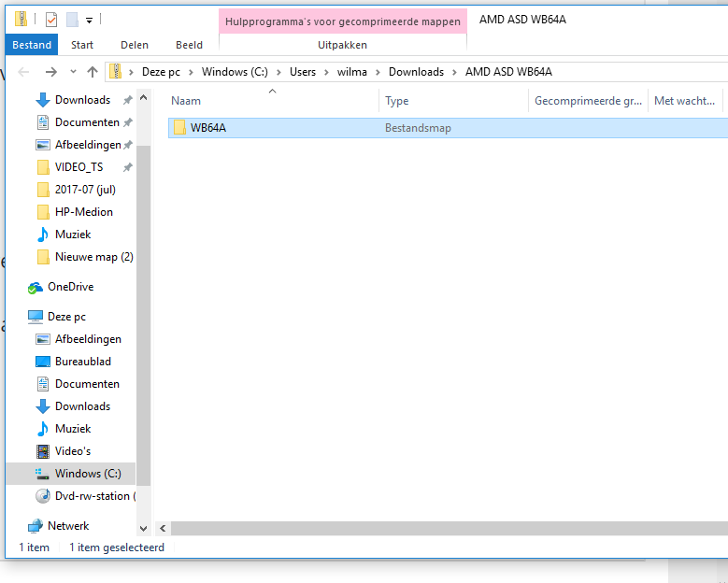Sort by the Naam column header
Screen dimensions: 728x583
tap(273, 101)
